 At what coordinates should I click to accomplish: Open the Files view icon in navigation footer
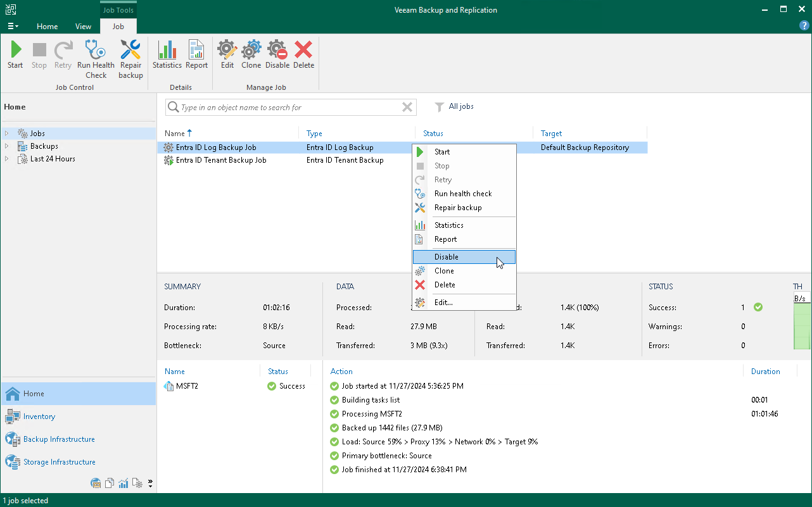pyautogui.click(x=110, y=484)
